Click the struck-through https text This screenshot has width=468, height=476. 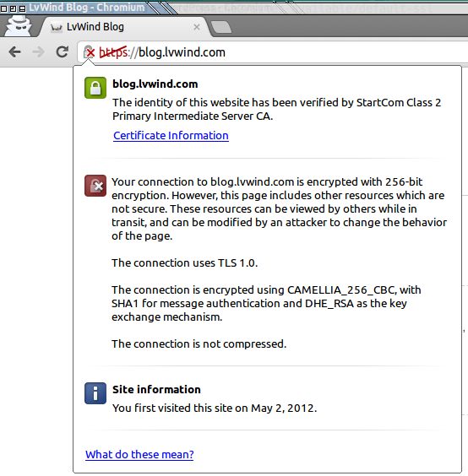tap(114, 52)
